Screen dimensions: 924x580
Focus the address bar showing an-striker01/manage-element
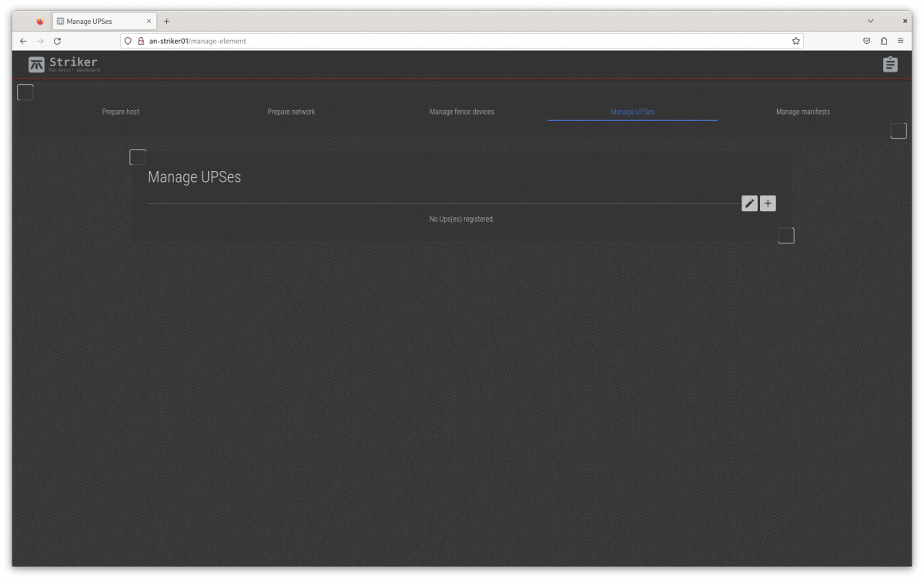click(x=462, y=41)
